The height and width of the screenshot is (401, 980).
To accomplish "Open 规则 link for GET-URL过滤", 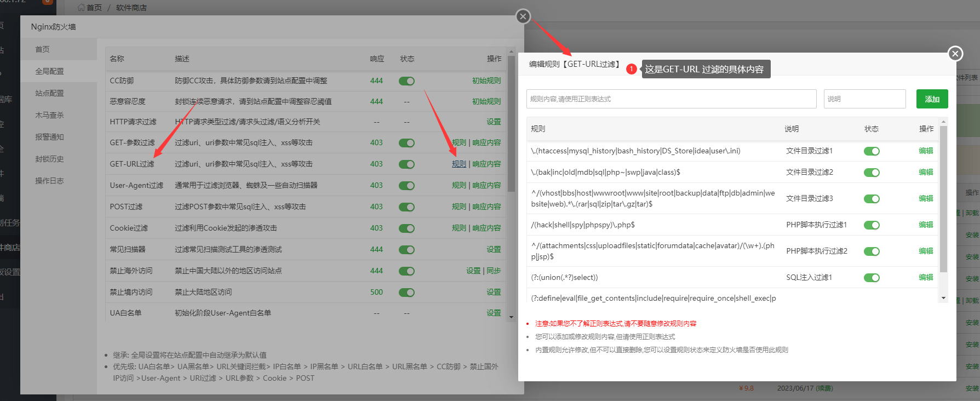I will pyautogui.click(x=459, y=164).
